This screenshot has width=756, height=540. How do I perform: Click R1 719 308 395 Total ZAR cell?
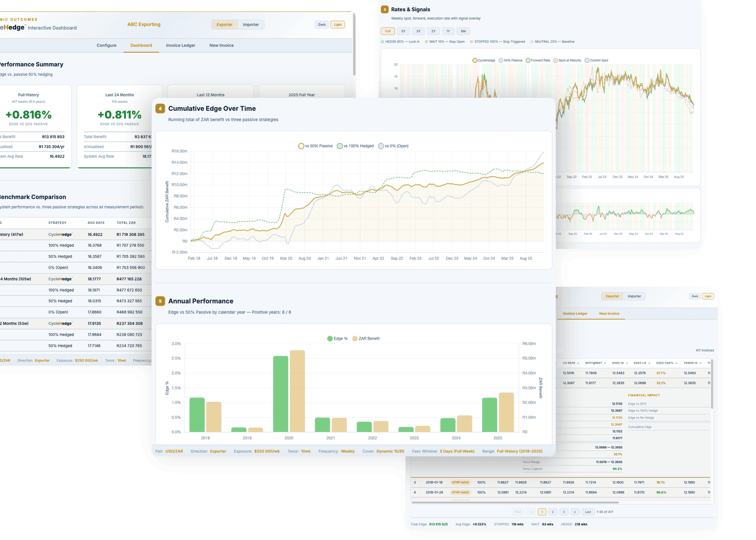pyautogui.click(x=131, y=234)
